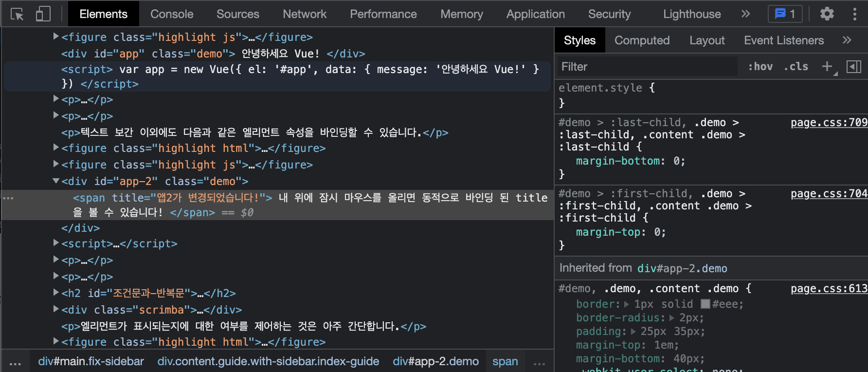Select the script var app row

(277, 76)
